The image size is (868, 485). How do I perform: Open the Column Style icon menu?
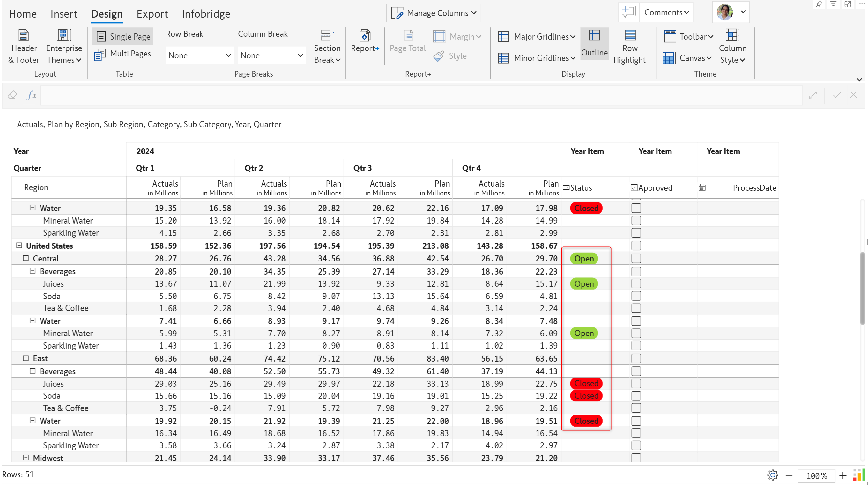[x=732, y=36]
